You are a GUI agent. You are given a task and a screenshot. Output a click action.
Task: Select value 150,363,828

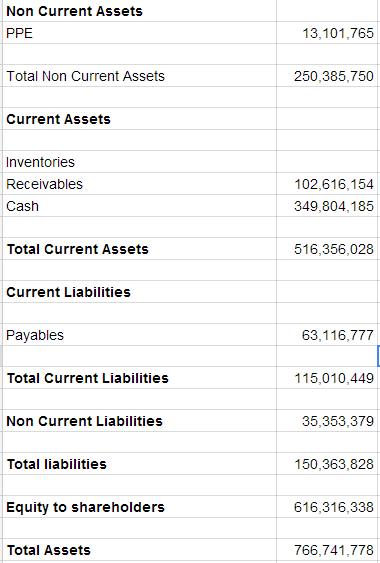(x=334, y=464)
